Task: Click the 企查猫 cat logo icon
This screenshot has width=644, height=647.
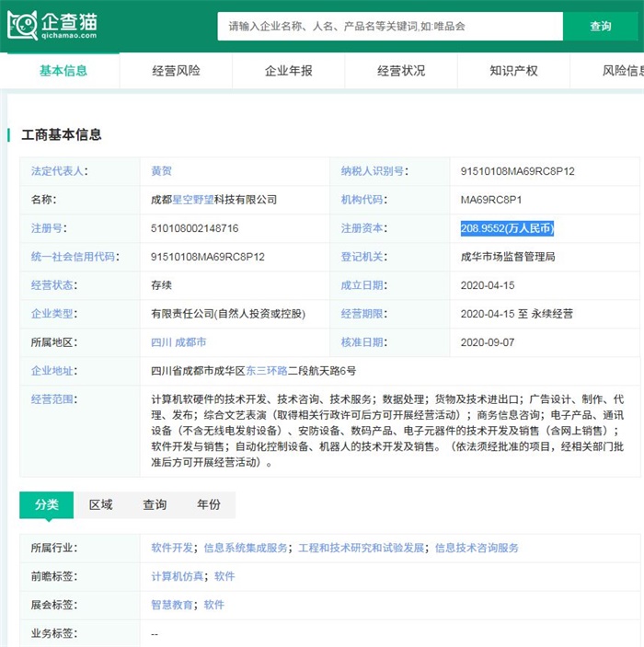Action: [23, 25]
